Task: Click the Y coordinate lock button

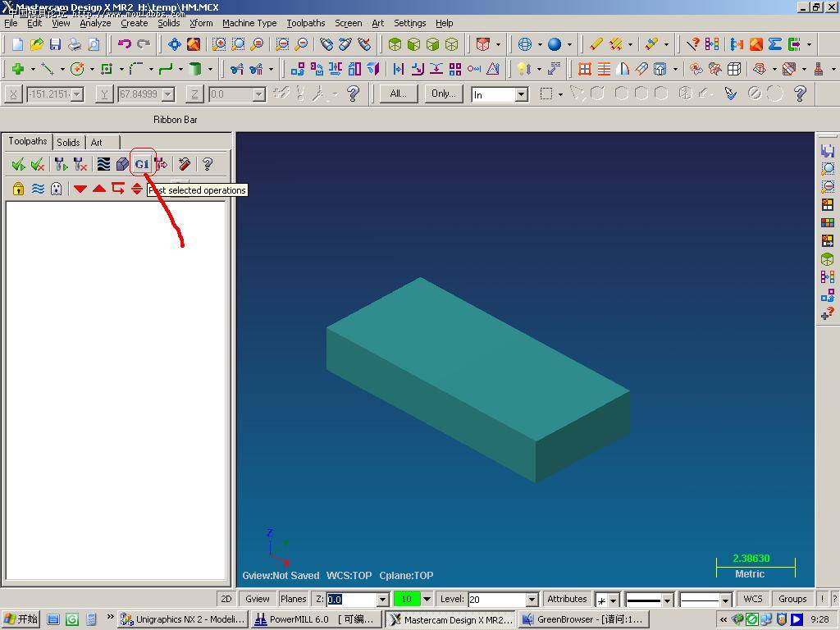Action: tap(104, 94)
